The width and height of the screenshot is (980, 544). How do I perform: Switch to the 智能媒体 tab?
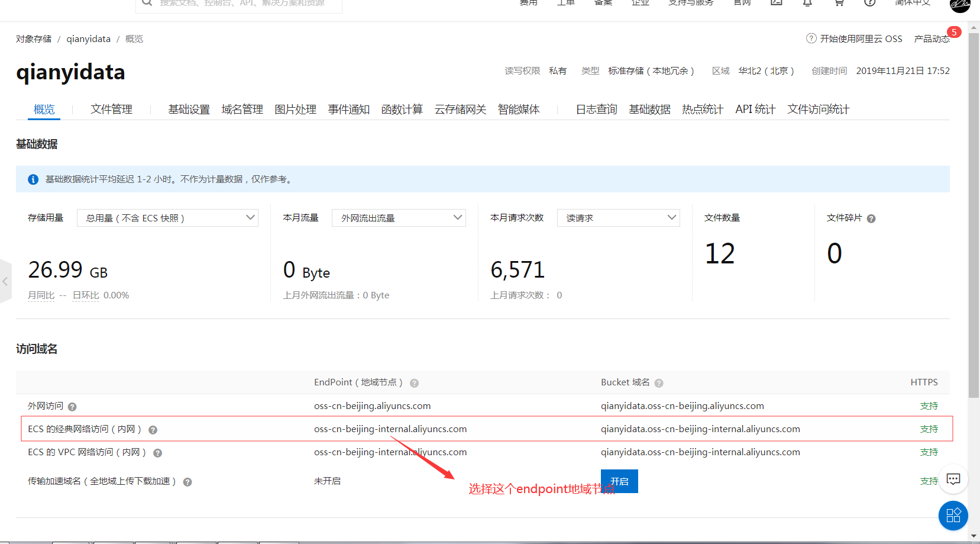click(x=519, y=110)
